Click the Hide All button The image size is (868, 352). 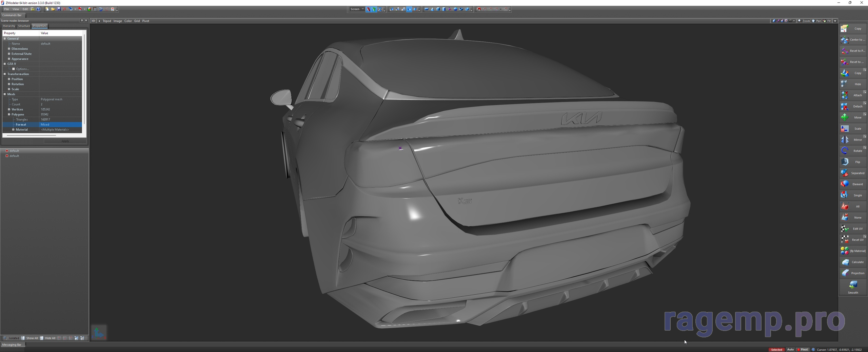[x=48, y=338]
